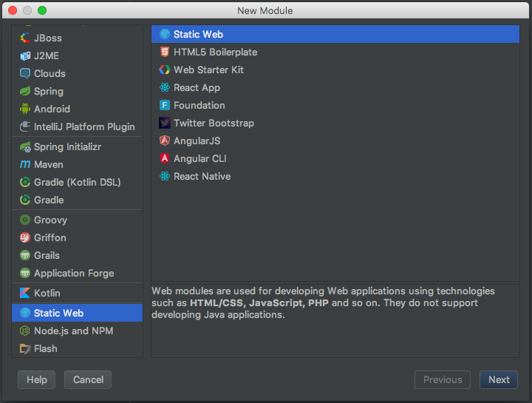Screen dimensions: 532x403
Task: Choose React App template
Action: click(x=335, y=87)
